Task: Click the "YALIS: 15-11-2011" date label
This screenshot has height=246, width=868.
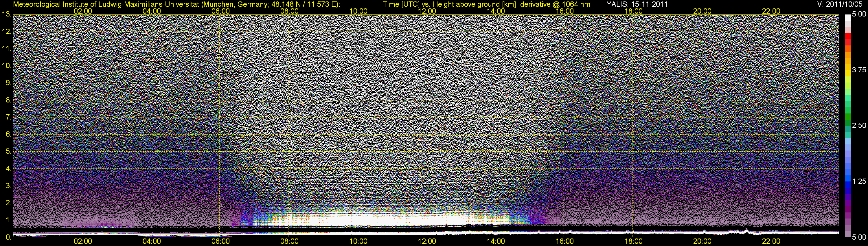Action: click(x=637, y=4)
